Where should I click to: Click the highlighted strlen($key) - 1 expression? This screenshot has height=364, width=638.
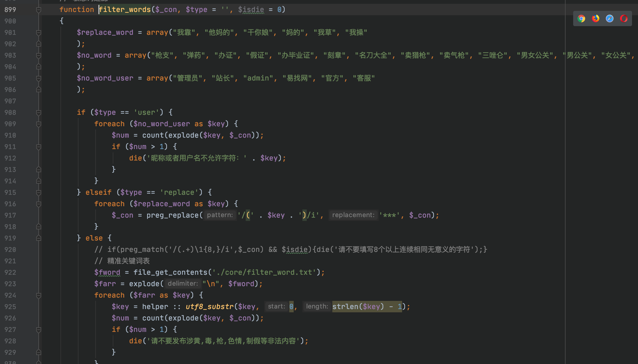pos(367,307)
